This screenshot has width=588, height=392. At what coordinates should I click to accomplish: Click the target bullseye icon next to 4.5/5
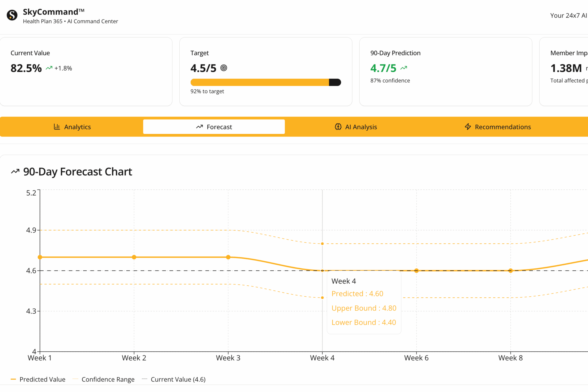tap(224, 68)
